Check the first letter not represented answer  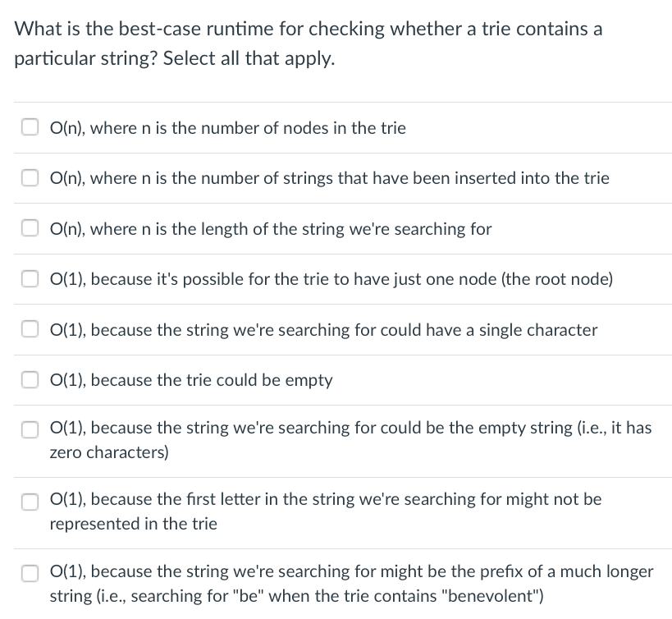click(30, 502)
